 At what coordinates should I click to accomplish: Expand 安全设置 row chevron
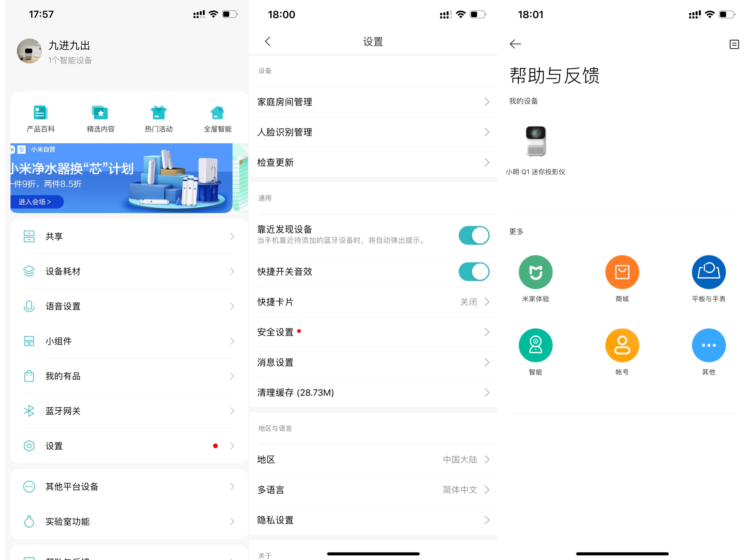click(487, 332)
